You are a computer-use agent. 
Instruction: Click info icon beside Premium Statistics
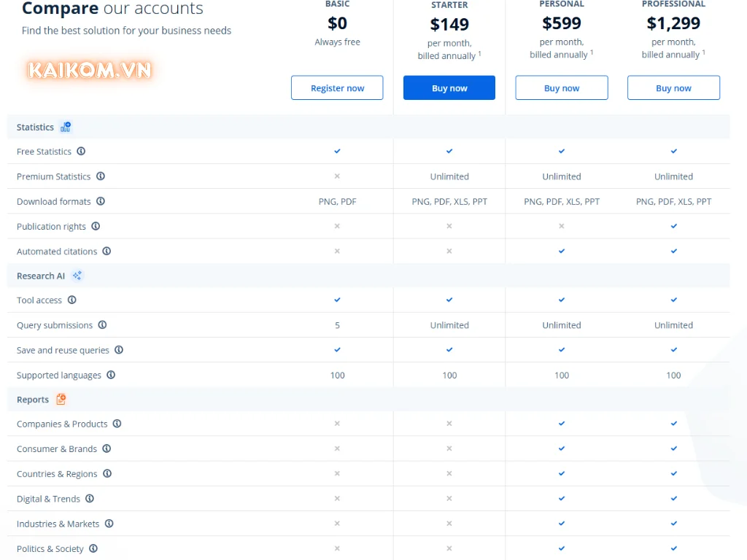coord(101,176)
